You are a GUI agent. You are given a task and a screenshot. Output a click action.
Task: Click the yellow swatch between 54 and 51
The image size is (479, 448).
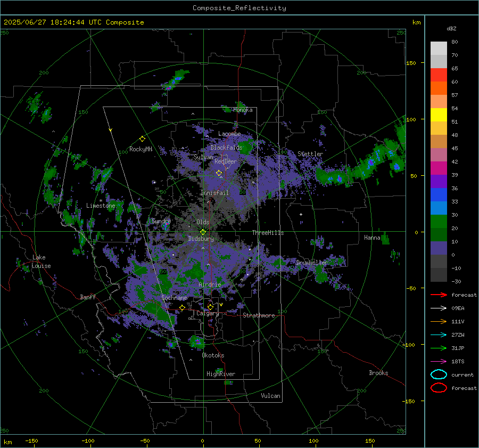[x=439, y=115]
